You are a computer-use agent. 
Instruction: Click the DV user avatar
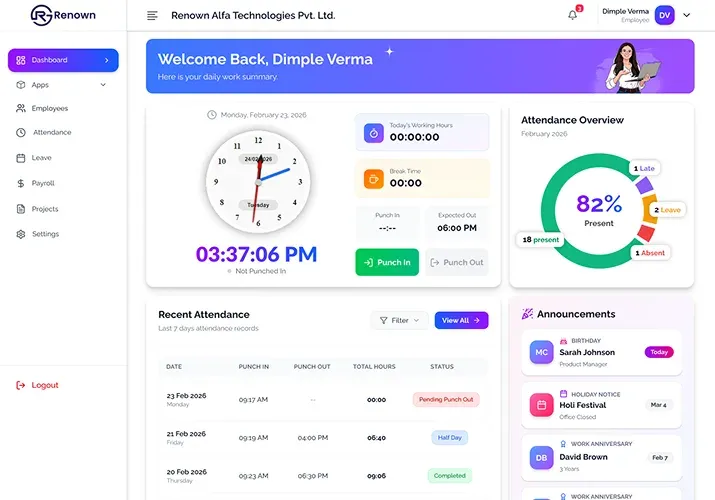click(665, 15)
